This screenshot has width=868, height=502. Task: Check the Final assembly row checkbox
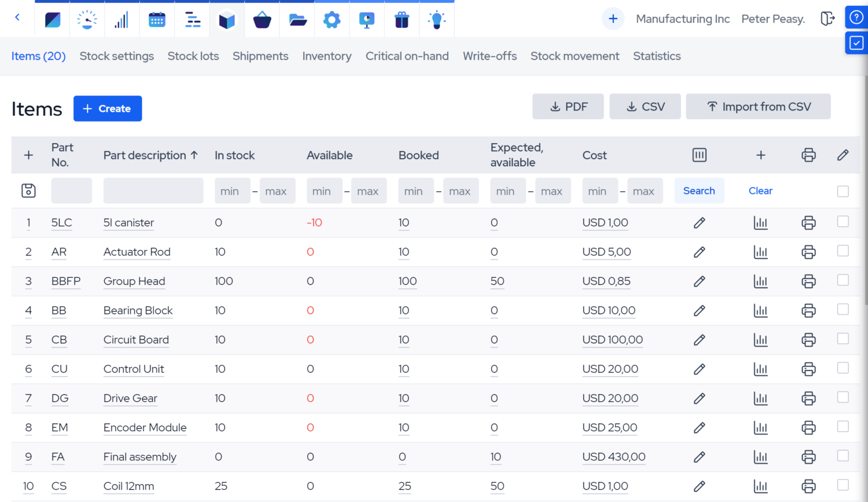(843, 456)
